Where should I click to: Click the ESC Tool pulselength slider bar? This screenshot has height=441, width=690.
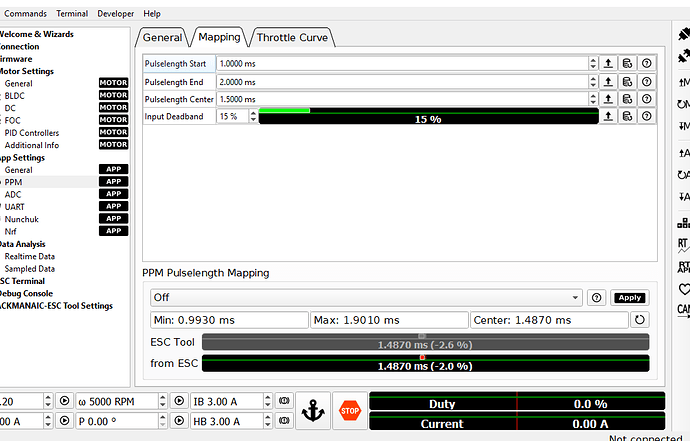425,342
